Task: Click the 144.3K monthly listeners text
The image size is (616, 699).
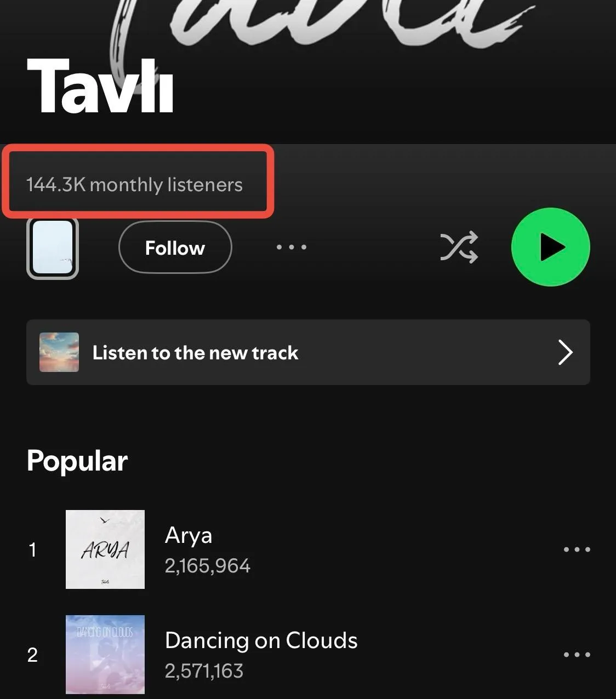Action: tap(134, 185)
